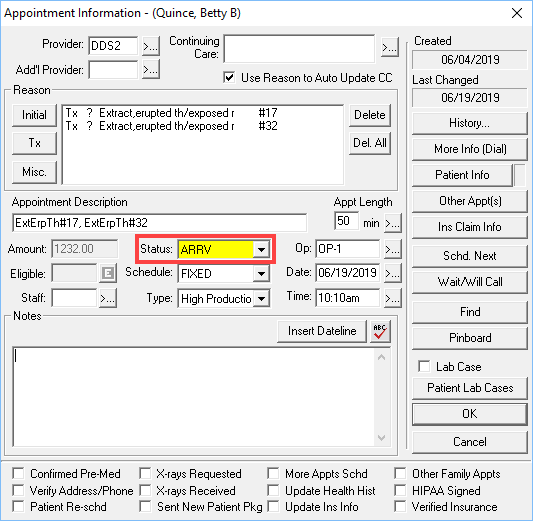Open Patient Info
The image size is (533, 521).
point(462,175)
